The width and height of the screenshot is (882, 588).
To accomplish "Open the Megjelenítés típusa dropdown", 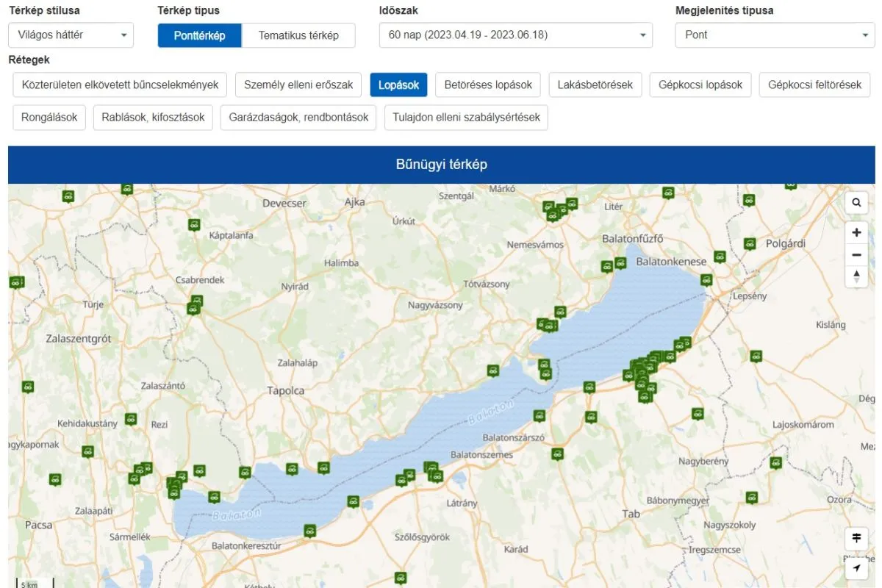I will click(x=775, y=35).
